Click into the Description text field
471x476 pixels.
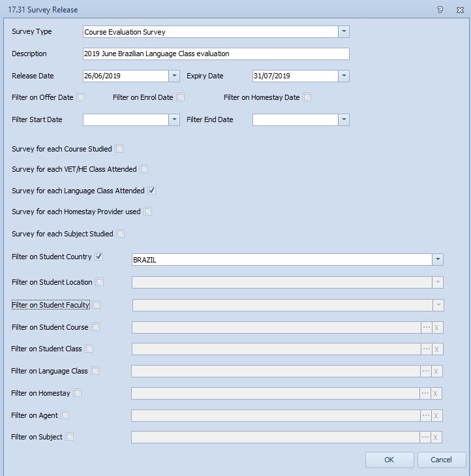tap(216, 54)
